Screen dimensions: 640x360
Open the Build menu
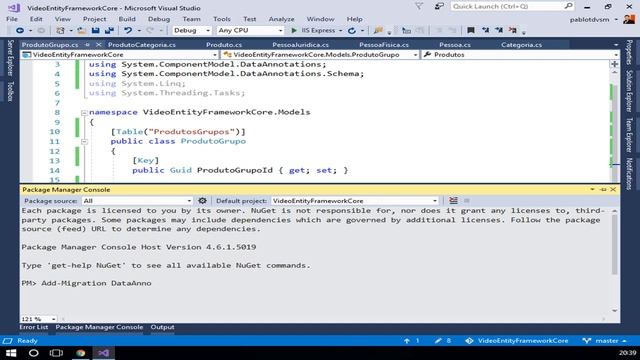[127, 19]
